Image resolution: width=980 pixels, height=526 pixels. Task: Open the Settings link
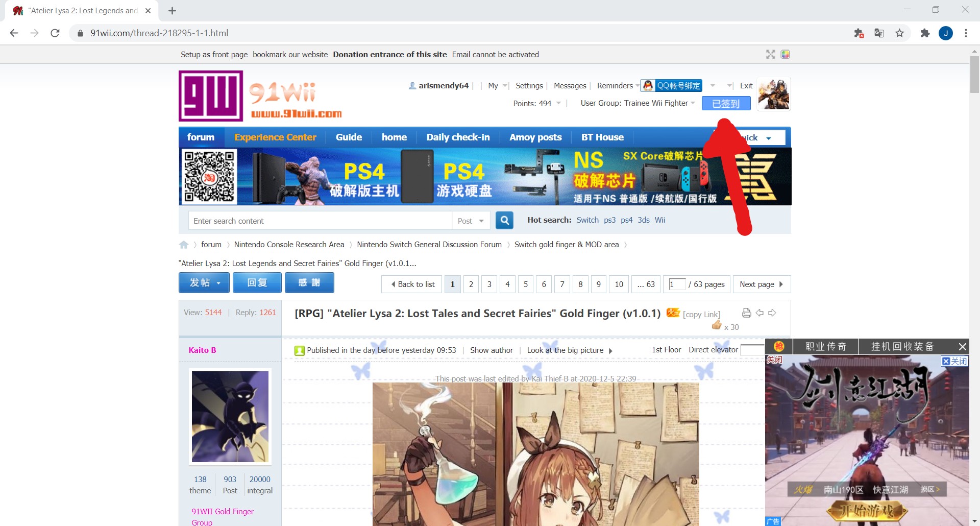[529, 86]
